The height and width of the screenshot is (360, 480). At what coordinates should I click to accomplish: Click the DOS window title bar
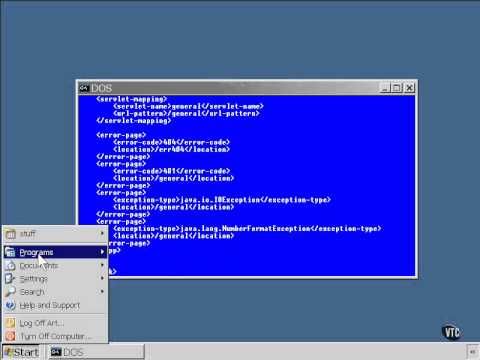[x=230, y=88]
